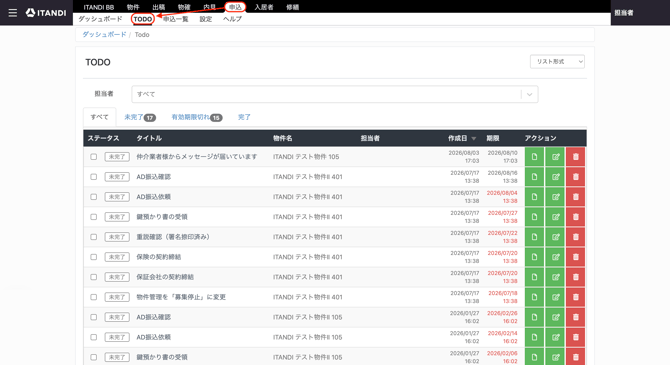This screenshot has height=365, width=670.
Task: Click the タイトル column header
Action: pos(149,138)
